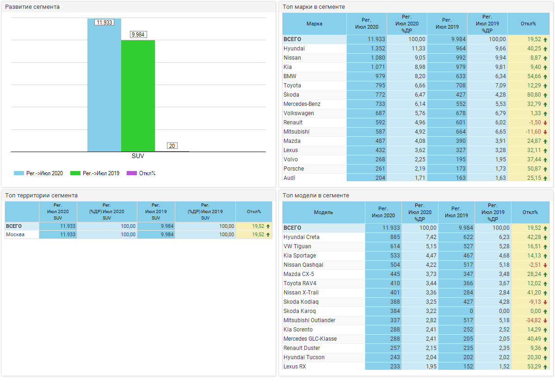Select the Hyundai Tucson model row
Screen dimensions: 555x392
416,357
